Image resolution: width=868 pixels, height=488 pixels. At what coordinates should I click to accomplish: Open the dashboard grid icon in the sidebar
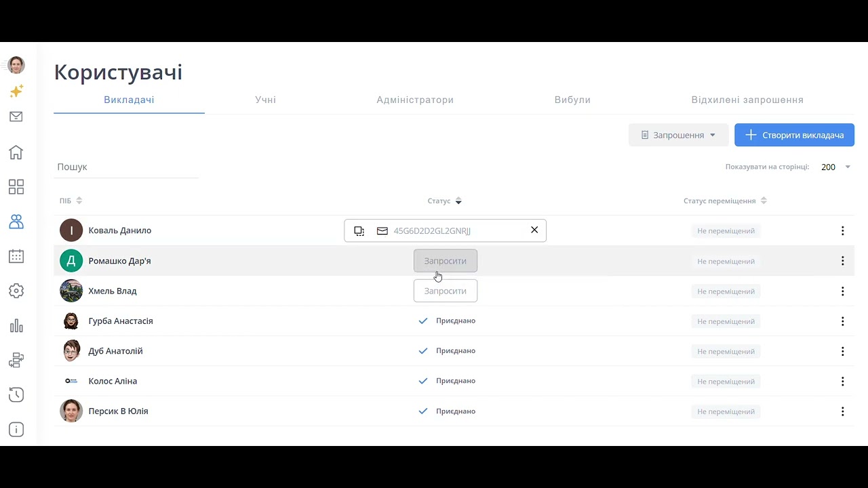(16, 186)
